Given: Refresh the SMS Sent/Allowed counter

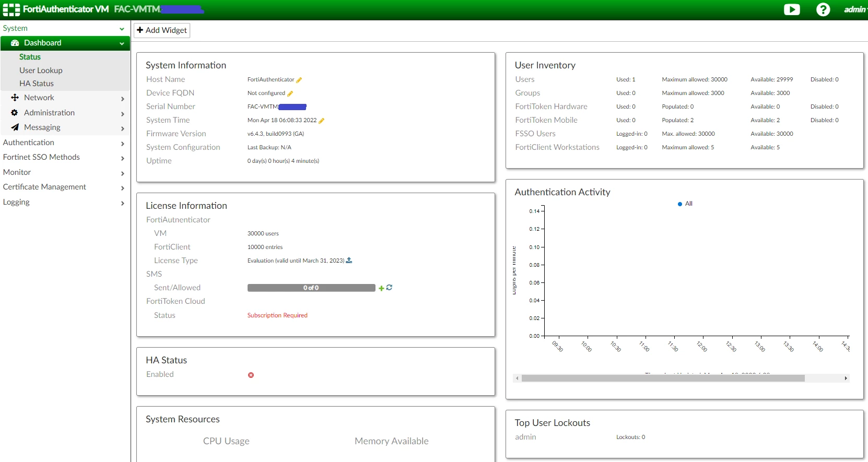Looking at the screenshot, I should tap(389, 288).
